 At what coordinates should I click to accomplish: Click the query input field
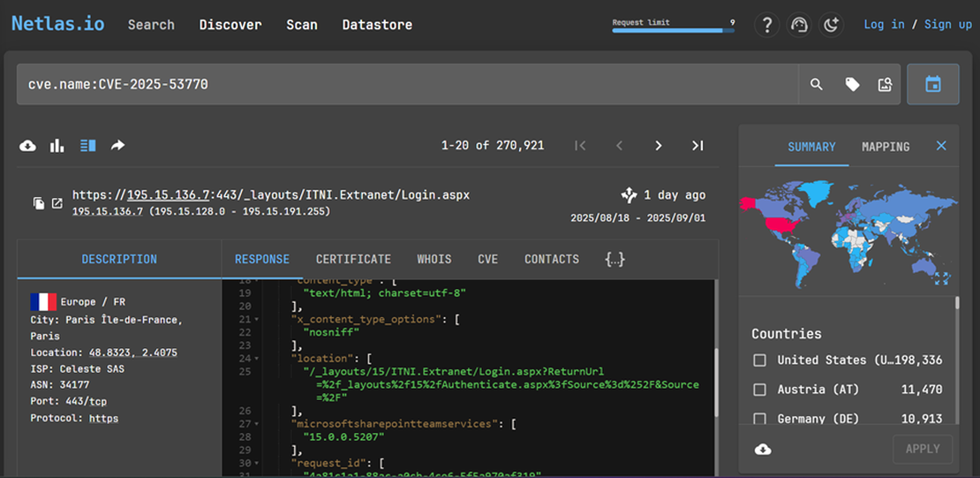tap(408, 84)
